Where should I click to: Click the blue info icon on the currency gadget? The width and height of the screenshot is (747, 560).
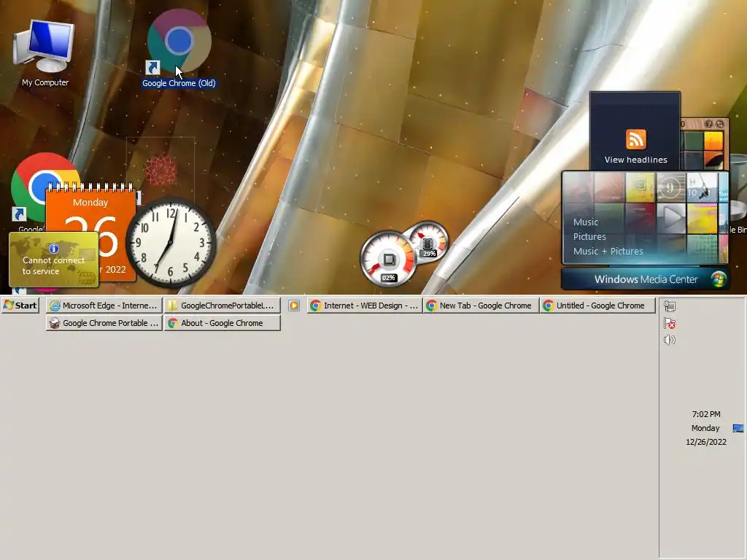(54, 249)
